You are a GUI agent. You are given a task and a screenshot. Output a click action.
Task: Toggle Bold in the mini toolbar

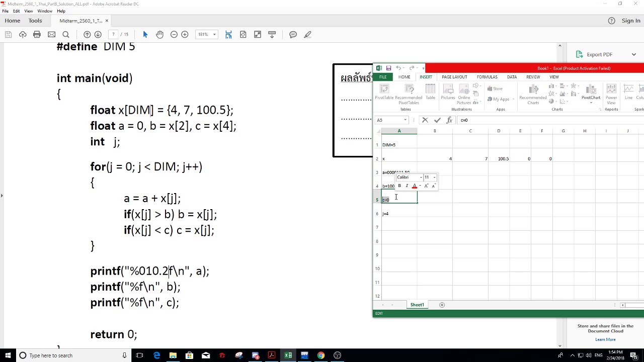coord(399,186)
